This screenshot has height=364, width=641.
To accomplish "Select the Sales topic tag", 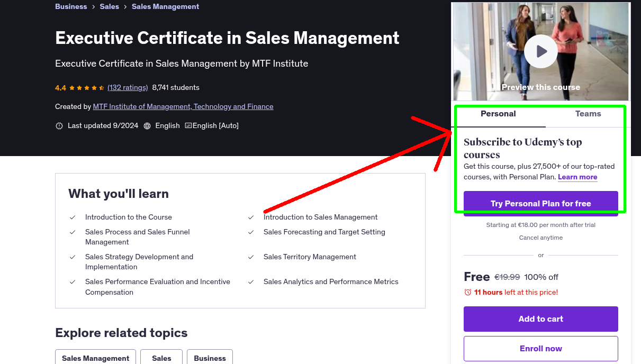I will click(161, 358).
